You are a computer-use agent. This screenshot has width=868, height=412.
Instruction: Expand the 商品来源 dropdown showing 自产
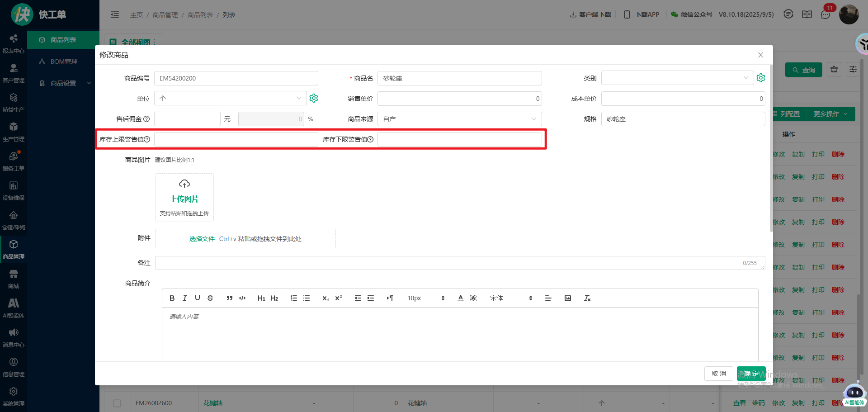[459, 119]
